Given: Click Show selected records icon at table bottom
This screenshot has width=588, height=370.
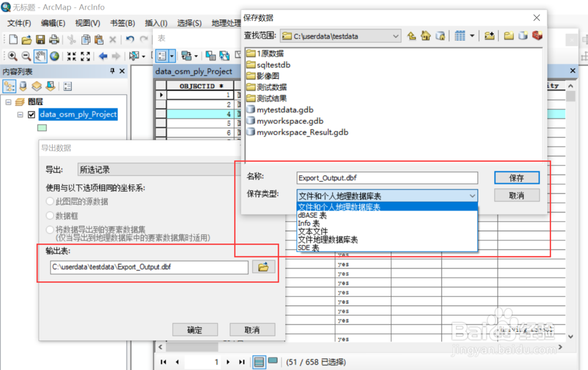Looking at the screenshot, I should click(x=273, y=361).
